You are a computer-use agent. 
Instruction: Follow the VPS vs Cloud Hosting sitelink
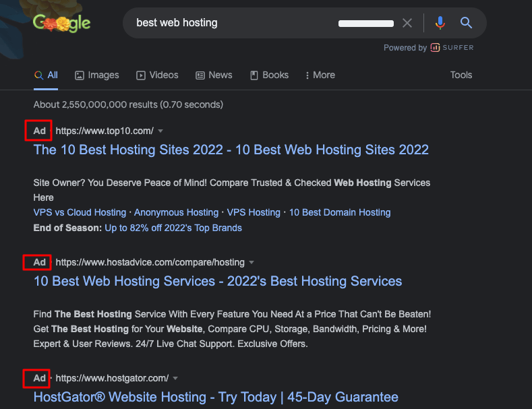80,212
